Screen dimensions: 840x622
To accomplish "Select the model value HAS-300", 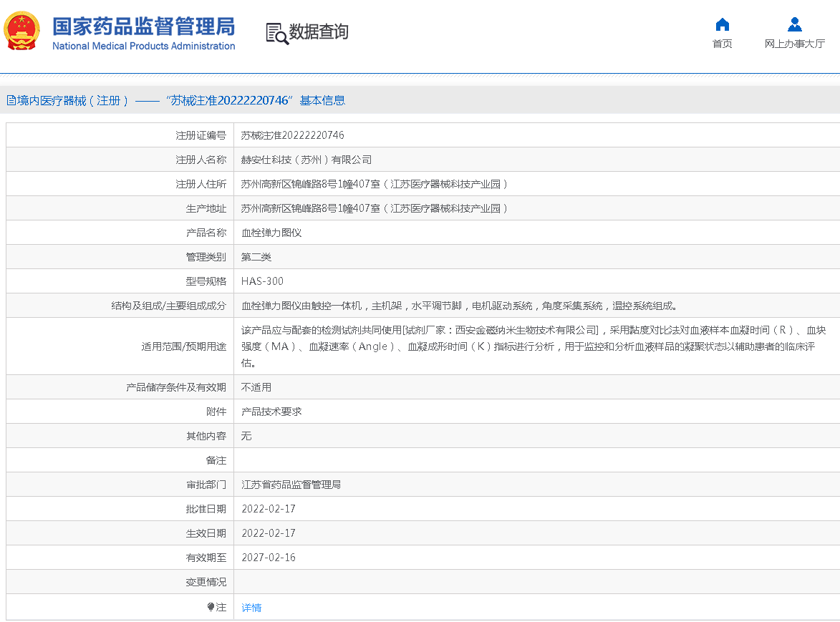I will (x=262, y=281).
